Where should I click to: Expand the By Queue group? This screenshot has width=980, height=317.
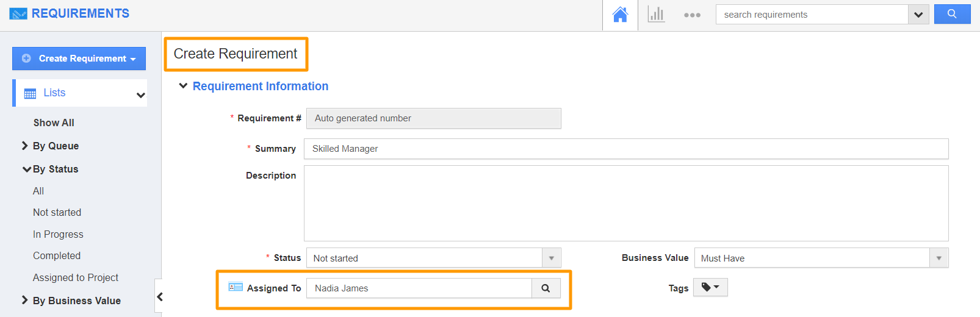pyautogui.click(x=25, y=146)
